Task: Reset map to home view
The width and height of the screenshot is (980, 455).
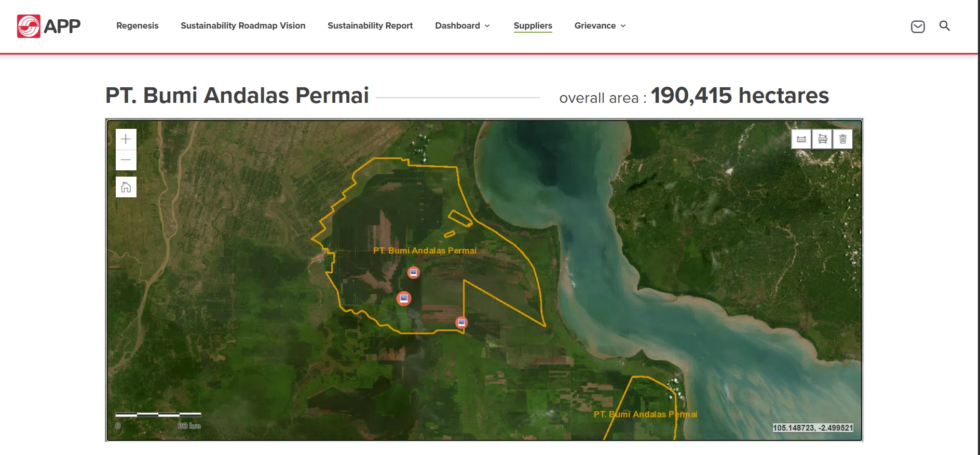Action: (126, 187)
